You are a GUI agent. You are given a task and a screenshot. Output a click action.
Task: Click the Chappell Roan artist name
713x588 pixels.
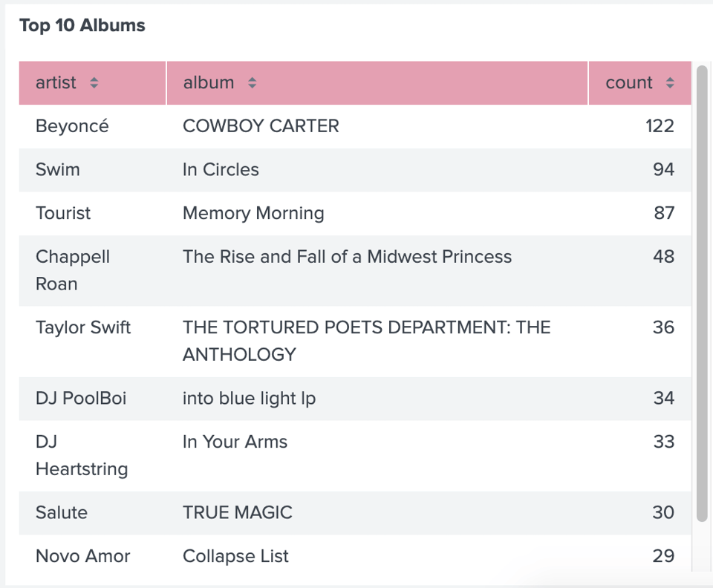click(x=73, y=270)
